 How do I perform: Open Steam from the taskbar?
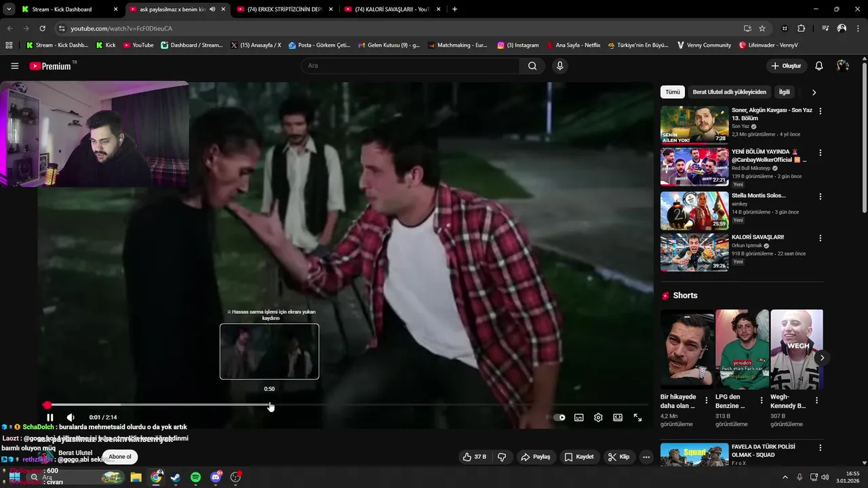pos(176,477)
